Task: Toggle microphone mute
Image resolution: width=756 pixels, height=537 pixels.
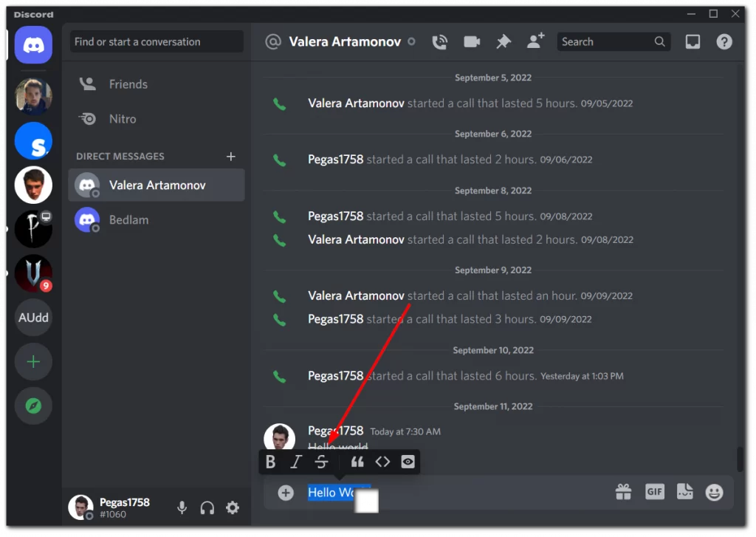Action: tap(182, 507)
